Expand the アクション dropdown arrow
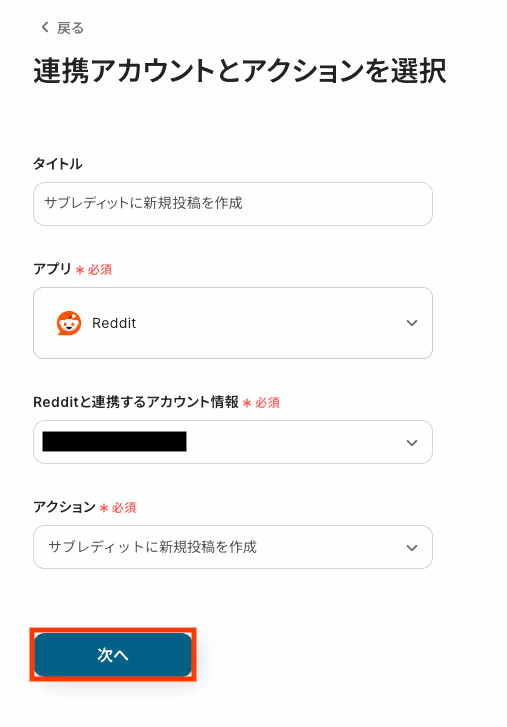507x727 pixels. [412, 548]
